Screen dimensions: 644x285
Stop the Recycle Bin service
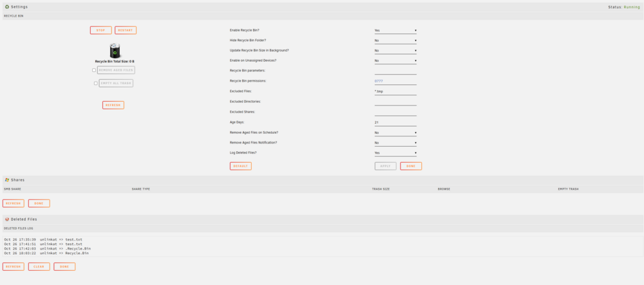tap(101, 30)
